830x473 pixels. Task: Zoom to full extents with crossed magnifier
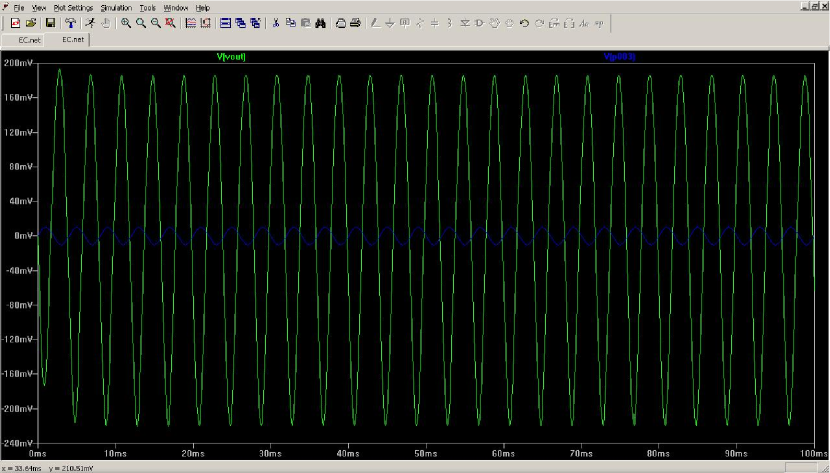click(x=170, y=22)
